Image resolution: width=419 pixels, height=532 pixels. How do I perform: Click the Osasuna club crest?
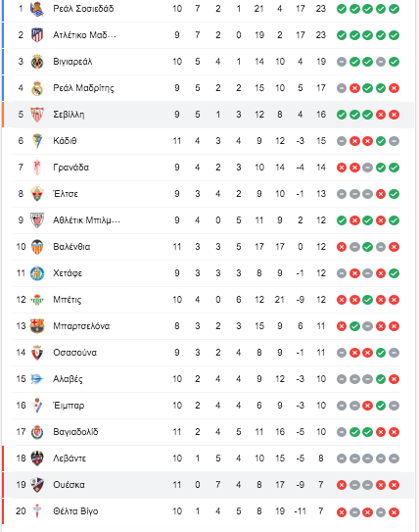pyautogui.click(x=37, y=353)
